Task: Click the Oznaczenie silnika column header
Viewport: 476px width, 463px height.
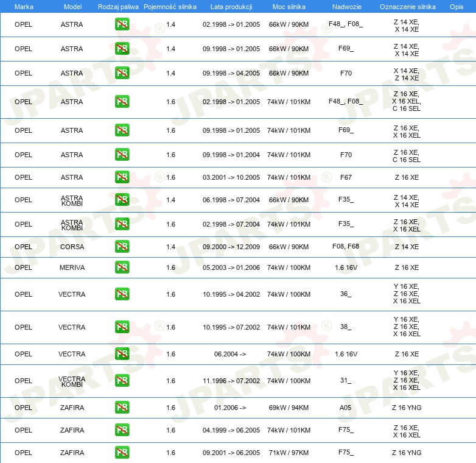Action: click(407, 7)
